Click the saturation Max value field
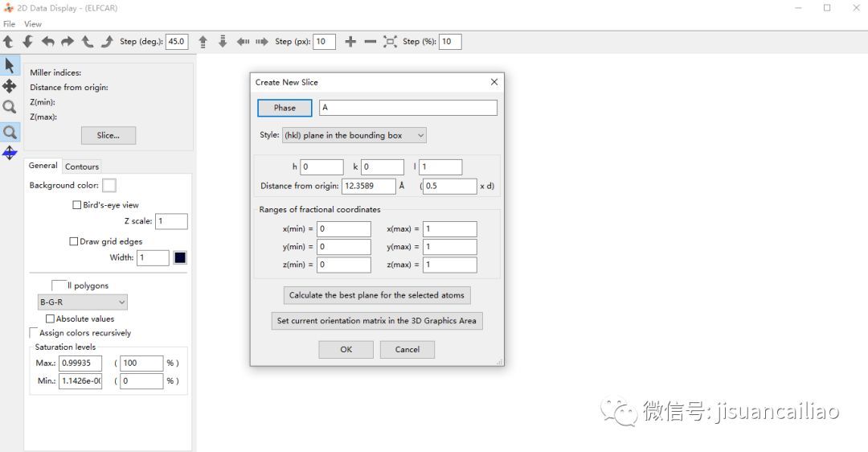 point(80,364)
